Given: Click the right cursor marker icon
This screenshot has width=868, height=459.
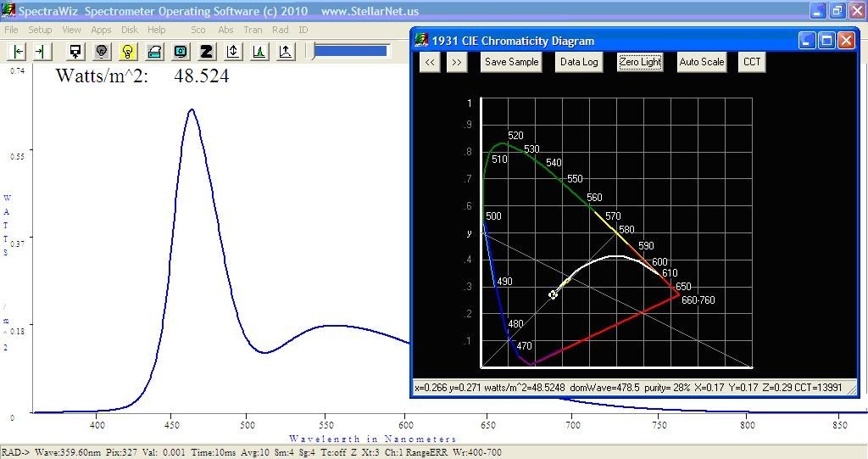Looking at the screenshot, I should click(x=40, y=52).
